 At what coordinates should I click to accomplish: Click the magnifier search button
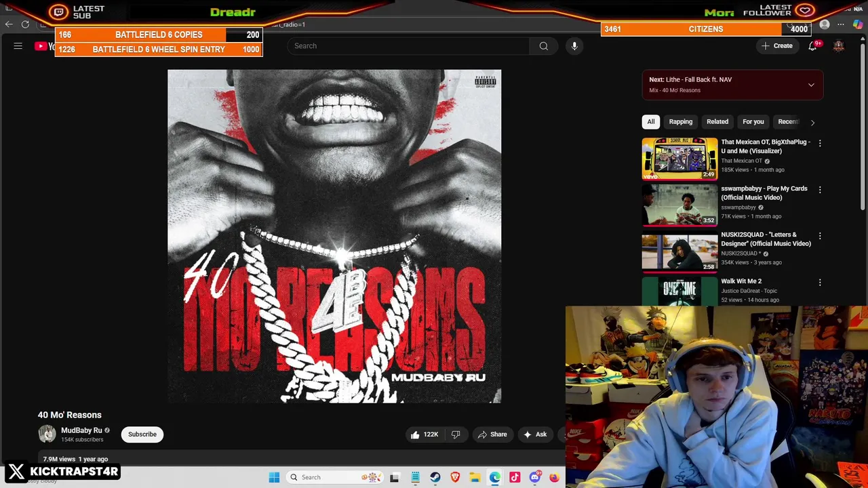(x=544, y=46)
